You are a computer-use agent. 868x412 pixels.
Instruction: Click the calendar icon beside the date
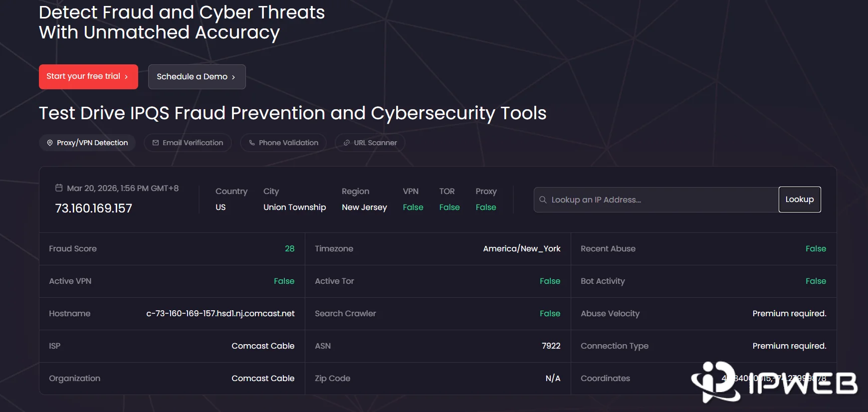click(x=59, y=188)
